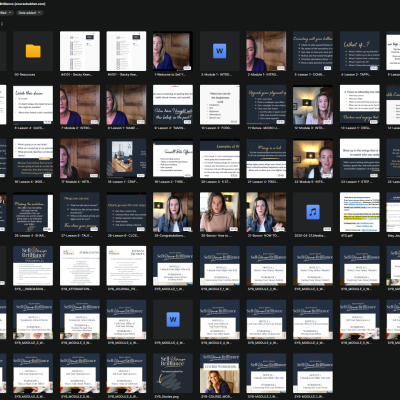
Task: Open the 31-Bonus- HOW TO... video thumbnail
Action: [266, 212]
